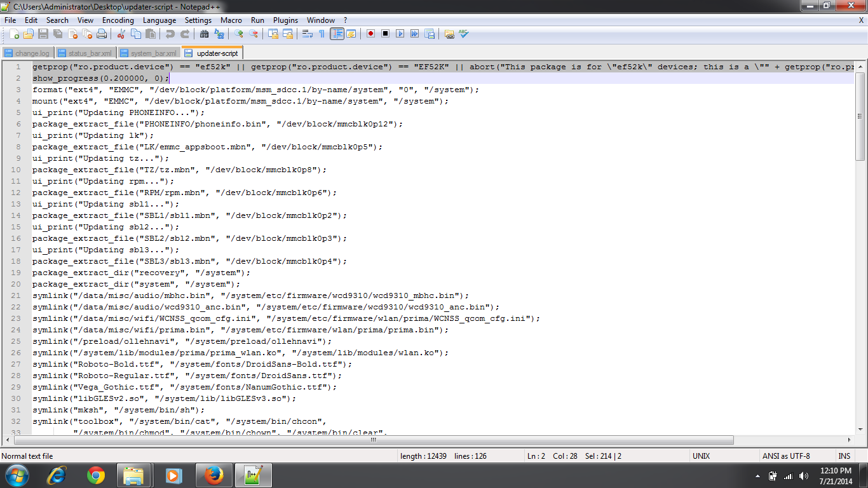The width and height of the screenshot is (868, 488).
Task: Toggle Show All Characters pilcrow icon
Action: tap(322, 34)
